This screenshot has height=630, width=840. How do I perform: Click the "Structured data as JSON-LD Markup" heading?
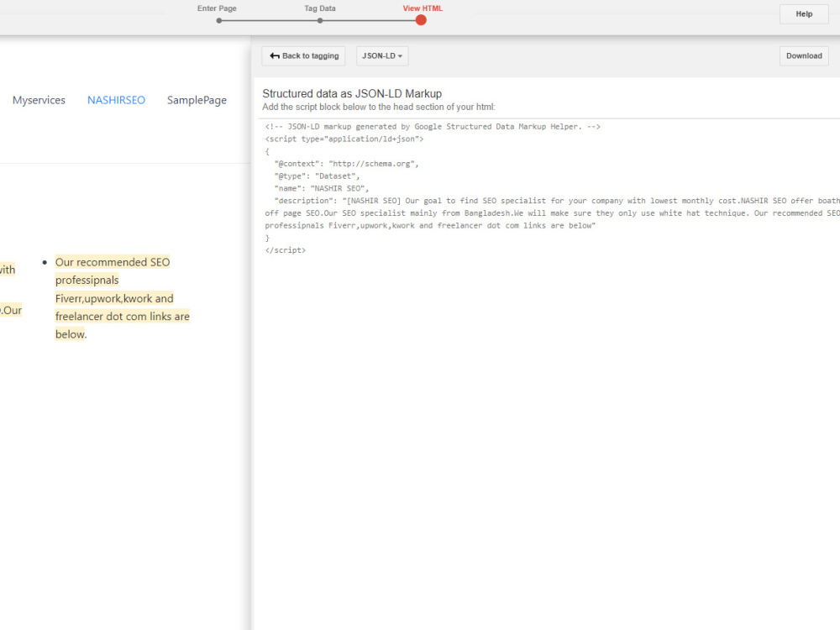[352, 94]
